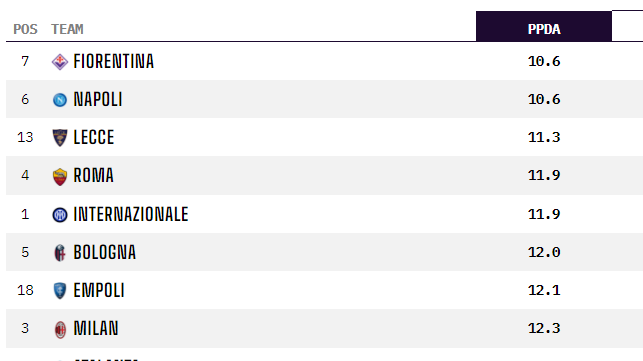Image resolution: width=643 pixels, height=361 pixels.
Task: Click the Bologna club crest icon
Action: 60,253
